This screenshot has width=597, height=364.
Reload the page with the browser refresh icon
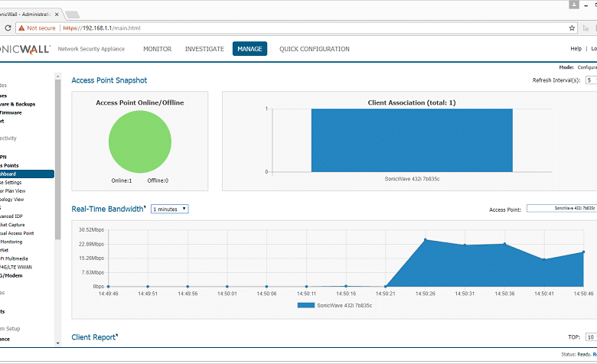8,28
